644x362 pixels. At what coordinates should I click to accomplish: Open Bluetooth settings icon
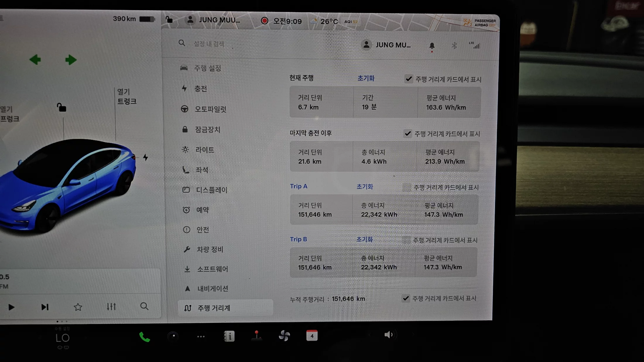click(x=454, y=46)
